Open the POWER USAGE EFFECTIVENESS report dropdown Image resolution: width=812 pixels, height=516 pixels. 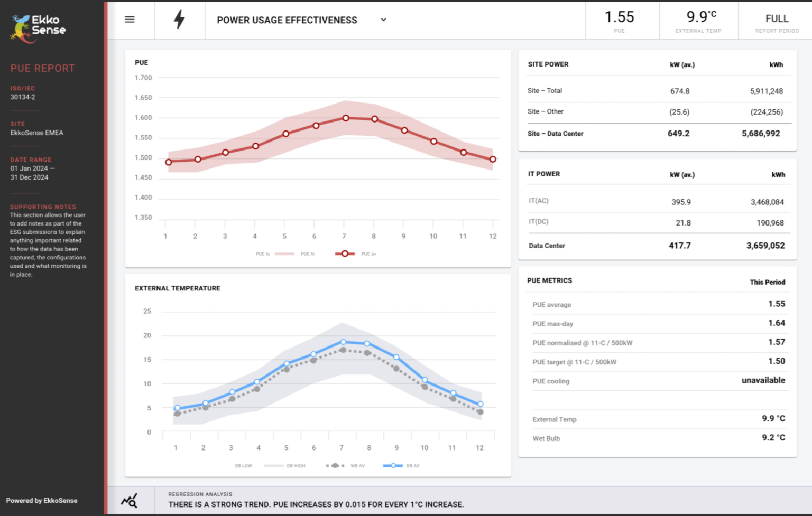click(x=382, y=20)
